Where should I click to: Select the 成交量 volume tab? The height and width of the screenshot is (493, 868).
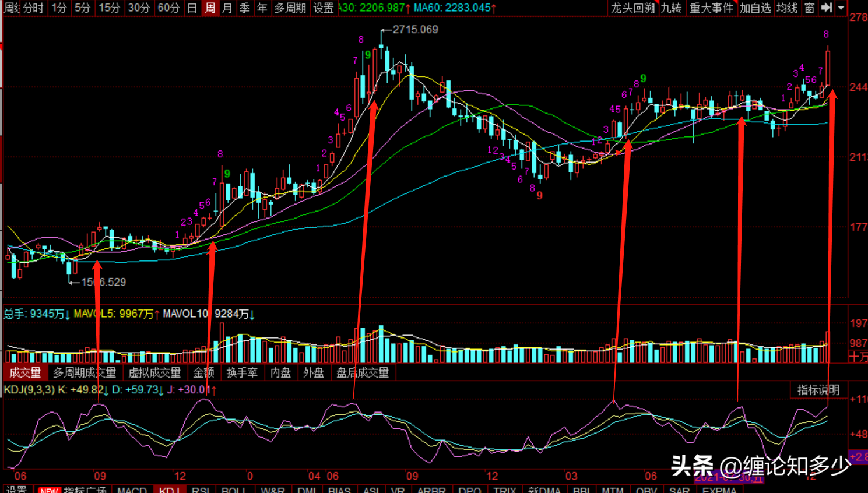25,372
